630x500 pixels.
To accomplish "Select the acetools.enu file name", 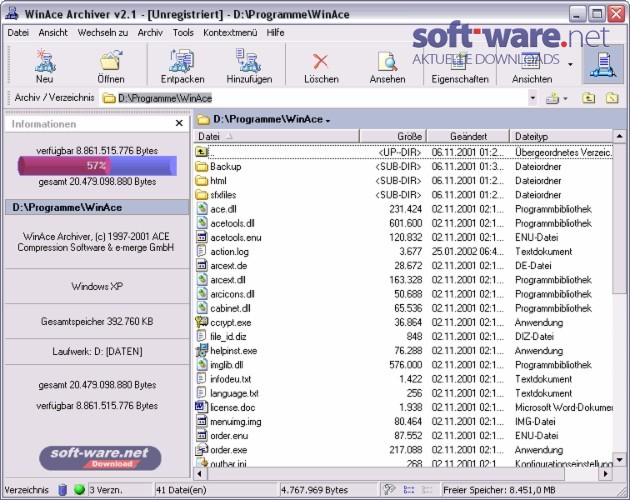I will tap(235, 237).
